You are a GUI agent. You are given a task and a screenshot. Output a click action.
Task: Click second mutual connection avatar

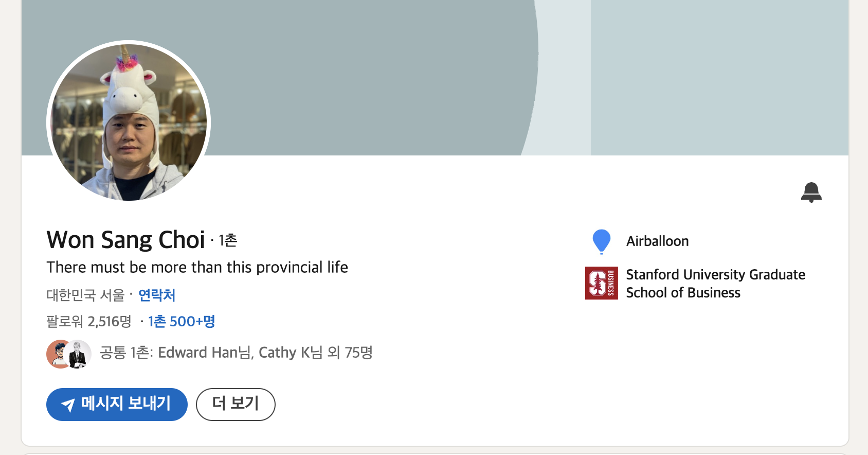tap(78, 354)
